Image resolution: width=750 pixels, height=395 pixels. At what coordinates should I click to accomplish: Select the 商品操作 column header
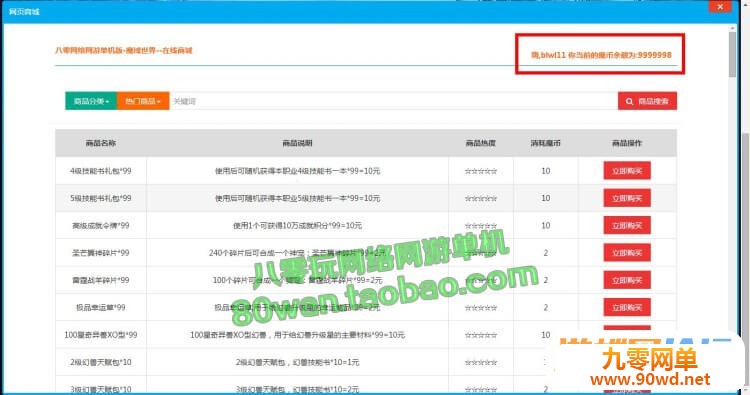(x=627, y=143)
